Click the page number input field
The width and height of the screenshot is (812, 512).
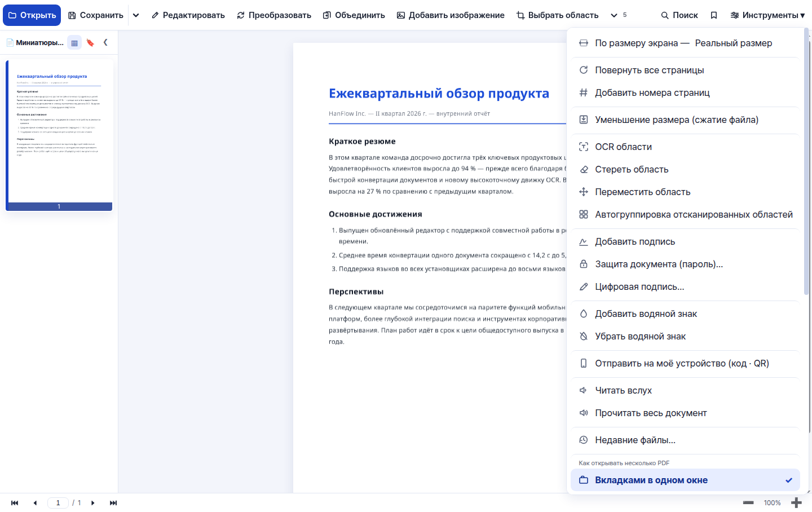click(58, 503)
